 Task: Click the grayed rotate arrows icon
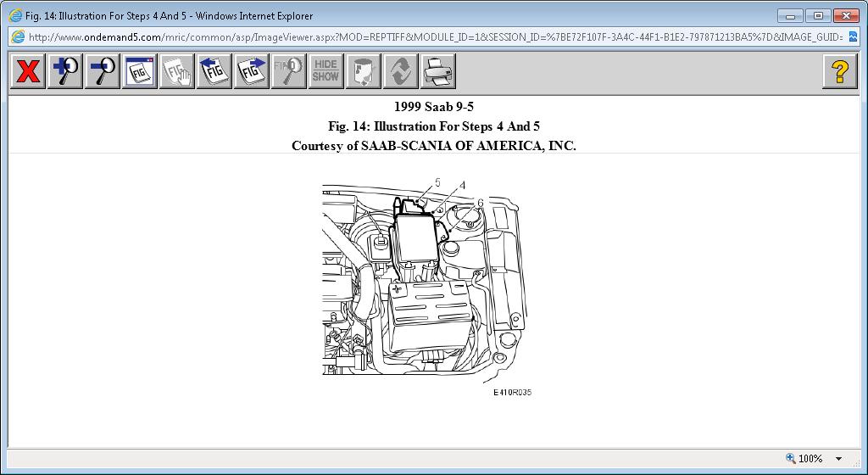pos(400,71)
